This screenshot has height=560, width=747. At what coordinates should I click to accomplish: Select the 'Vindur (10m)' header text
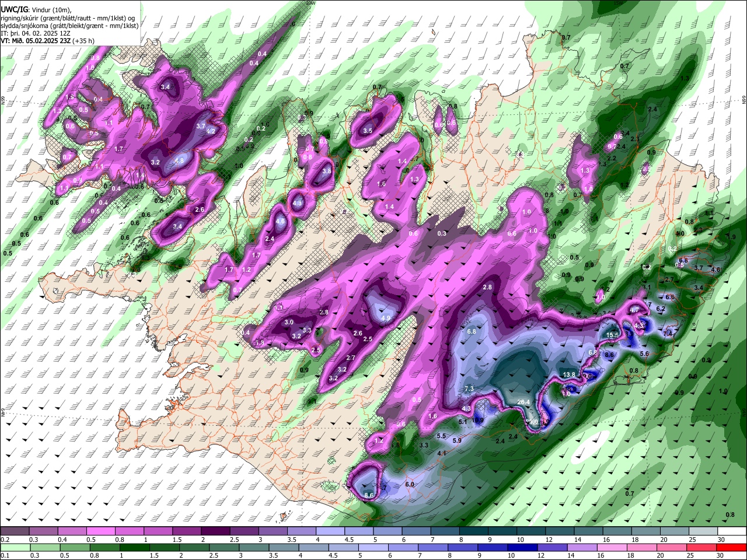point(51,10)
